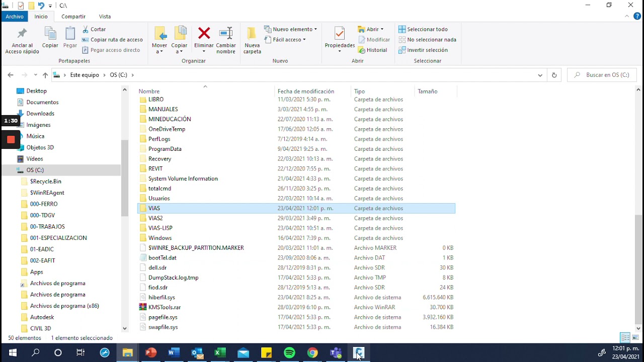Click the file list vertical scrollbar
This screenshot has height=362, width=644.
tap(638, 268)
